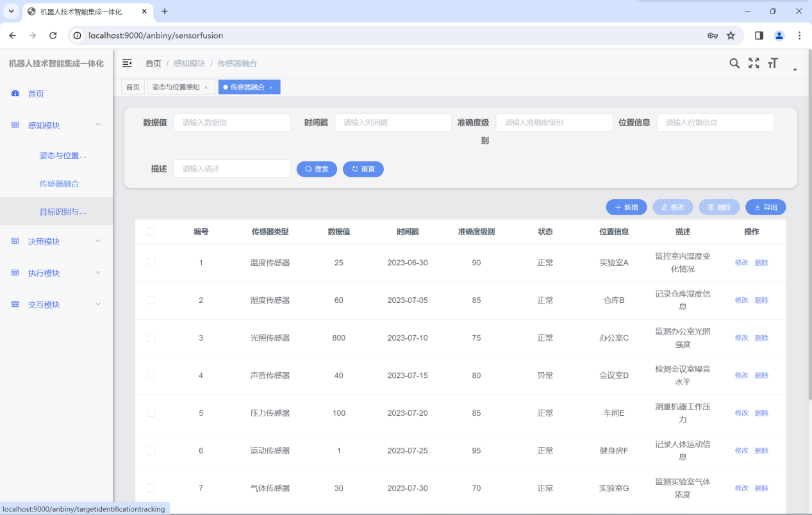Click the 首页 dashboard icon in sidebar
The image size is (812, 515).
pos(15,94)
